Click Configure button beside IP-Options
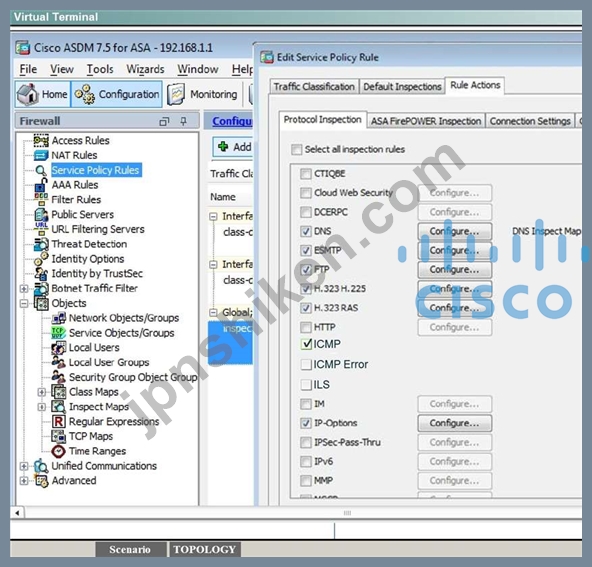 pyautogui.click(x=455, y=423)
